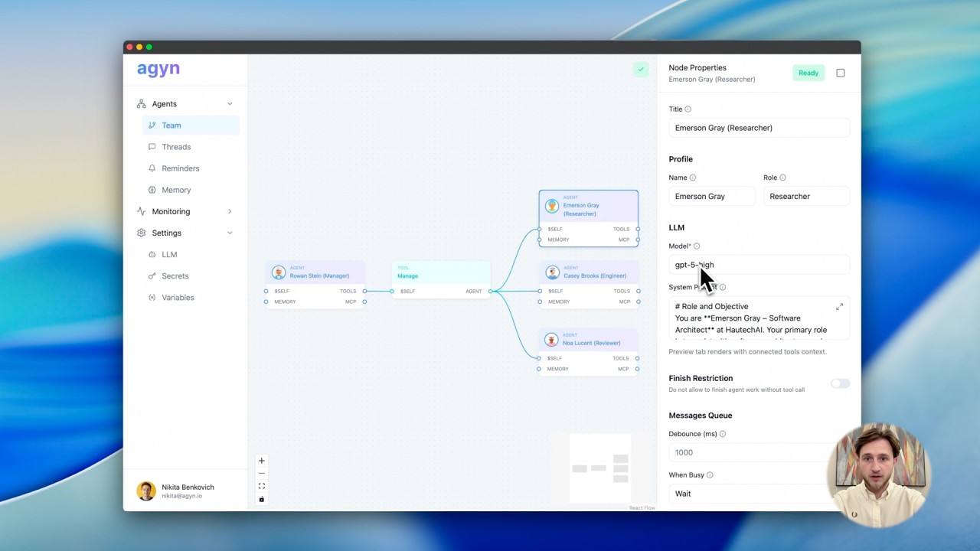The image size is (980, 551).
Task: Click the info icon beside Name
Action: click(x=693, y=178)
